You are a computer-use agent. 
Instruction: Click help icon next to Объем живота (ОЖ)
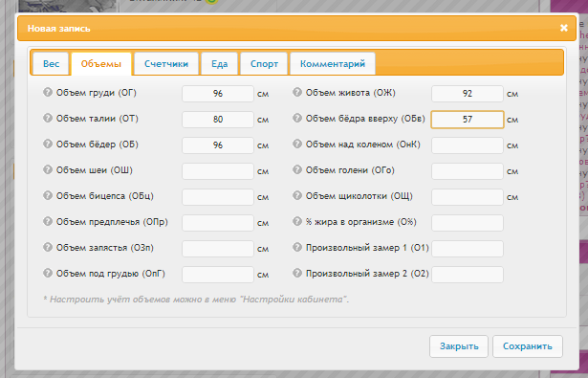(x=297, y=92)
